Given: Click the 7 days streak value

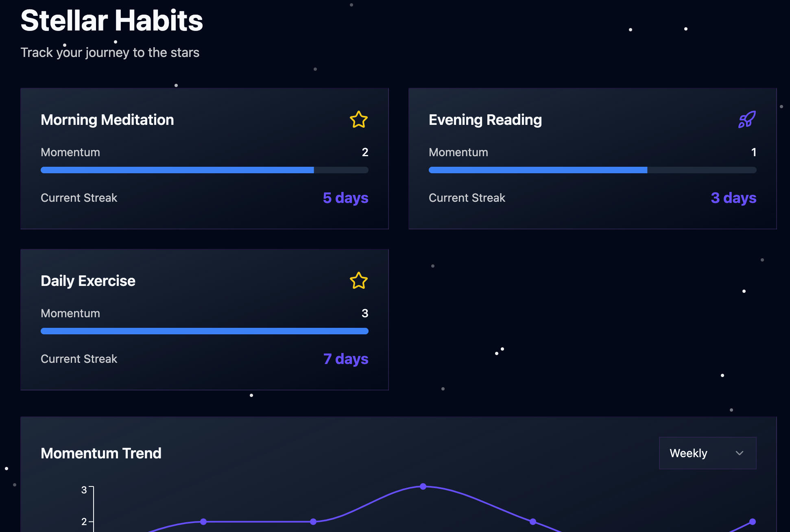Looking at the screenshot, I should pos(346,359).
